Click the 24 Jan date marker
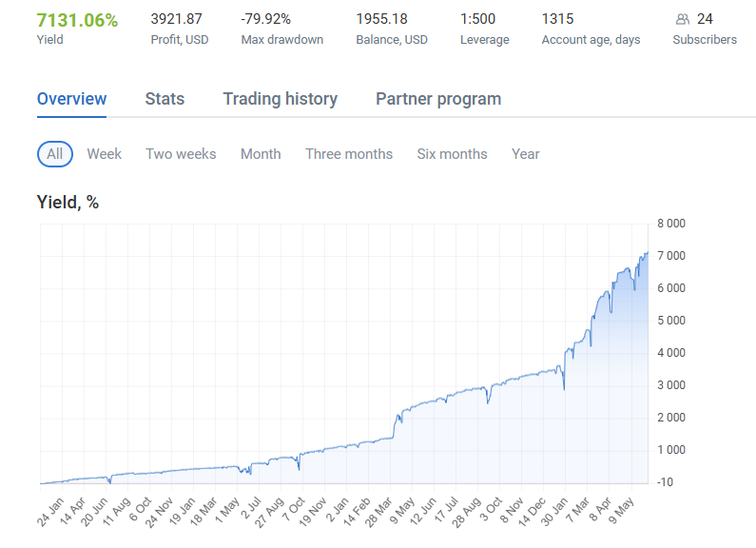 50,511
